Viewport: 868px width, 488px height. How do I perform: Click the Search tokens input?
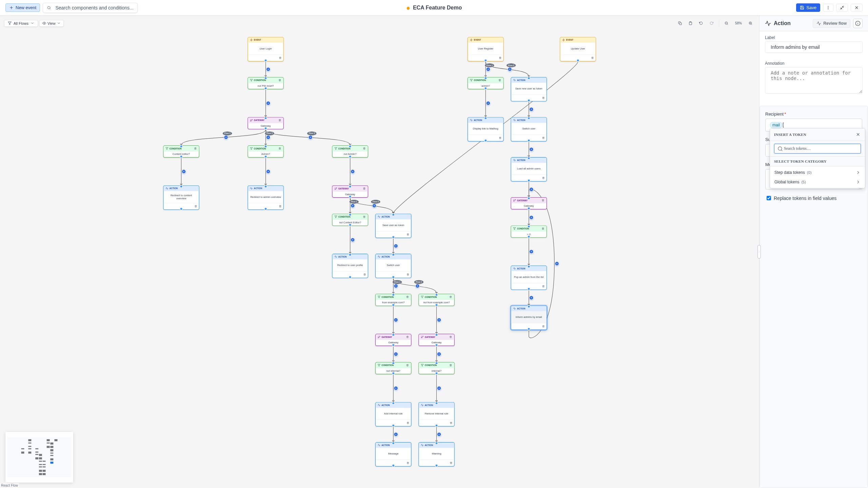[817, 148]
